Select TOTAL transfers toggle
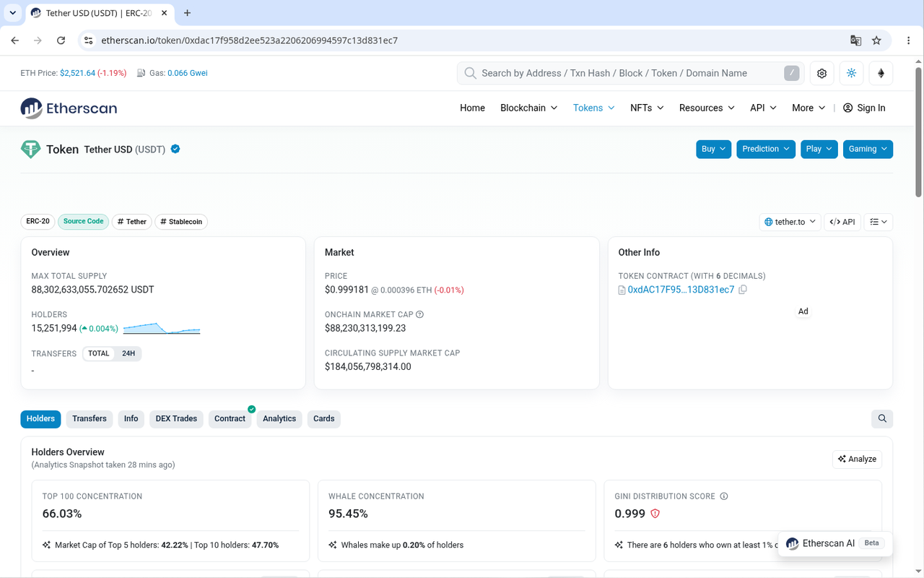This screenshot has width=924, height=578. coord(99,354)
